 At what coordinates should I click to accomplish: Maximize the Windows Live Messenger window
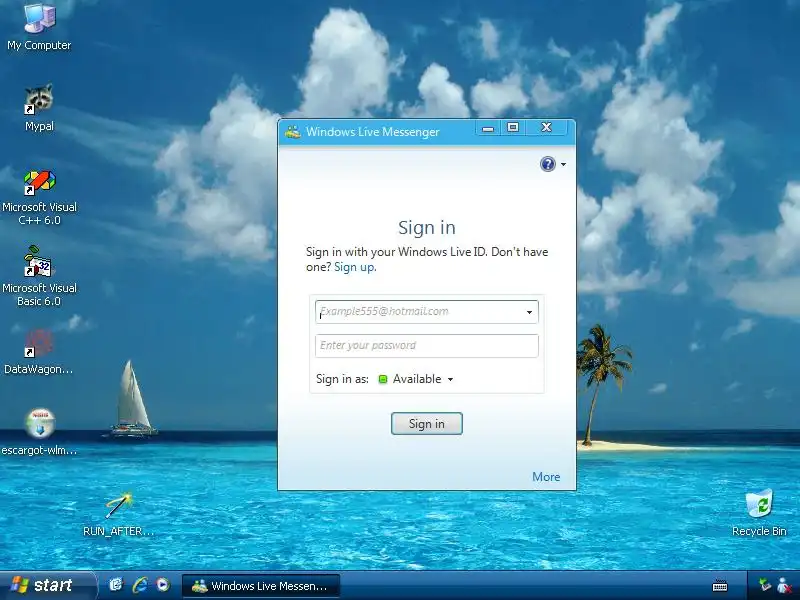tap(513, 128)
